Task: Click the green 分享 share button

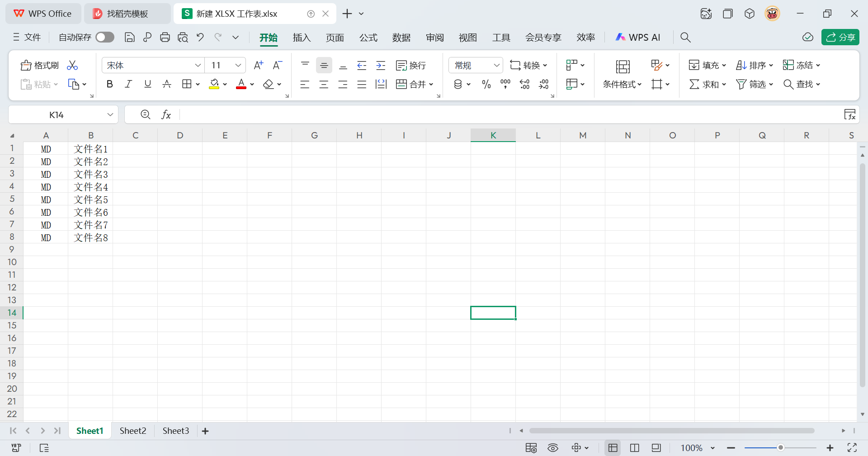Action: coord(840,38)
